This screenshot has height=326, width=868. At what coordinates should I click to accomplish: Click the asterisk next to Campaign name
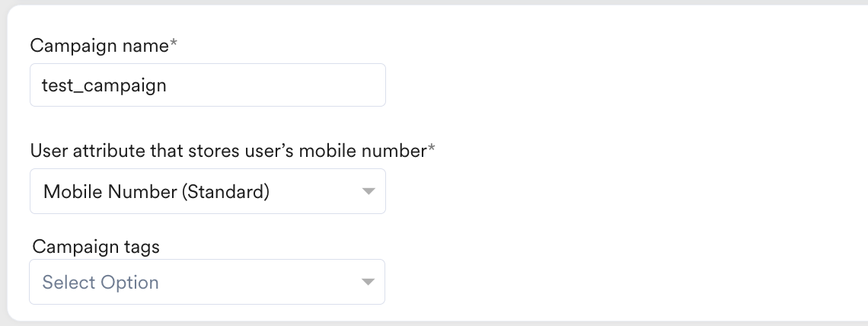coord(174,43)
